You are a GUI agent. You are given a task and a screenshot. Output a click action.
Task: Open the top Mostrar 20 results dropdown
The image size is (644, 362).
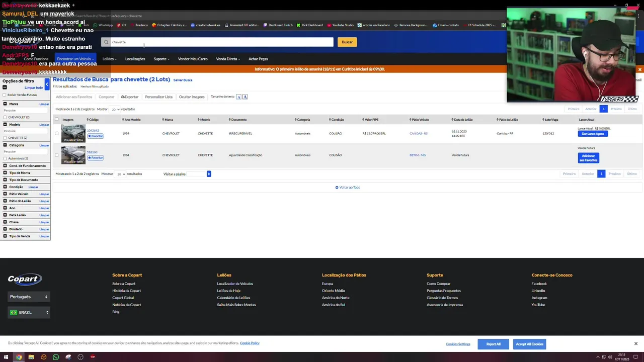115,109
